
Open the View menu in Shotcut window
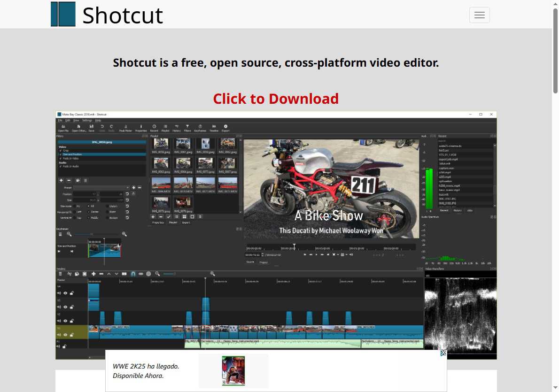(76, 121)
